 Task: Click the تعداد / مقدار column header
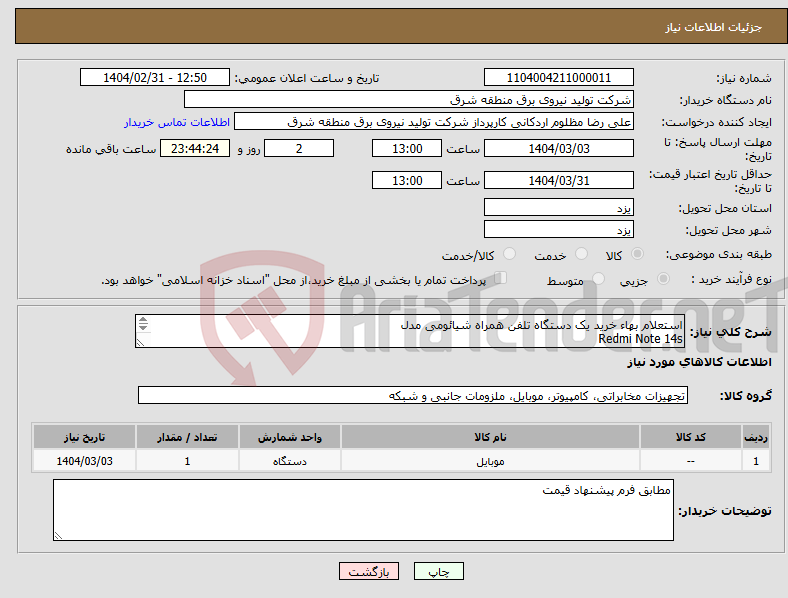pos(187,437)
